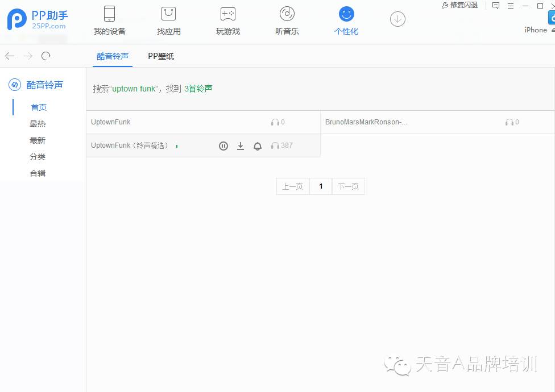The width and height of the screenshot is (555, 392).
Task: Open the 个性化 personalization section
Action: pyautogui.click(x=346, y=21)
